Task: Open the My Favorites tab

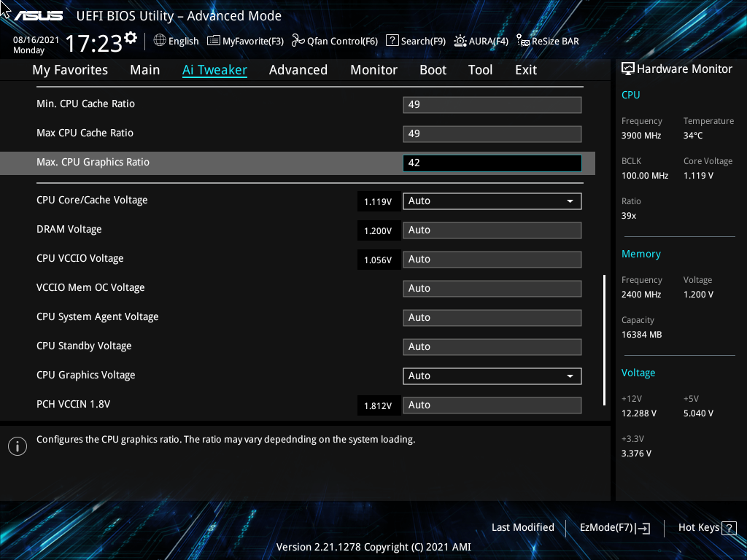Action: click(70, 70)
